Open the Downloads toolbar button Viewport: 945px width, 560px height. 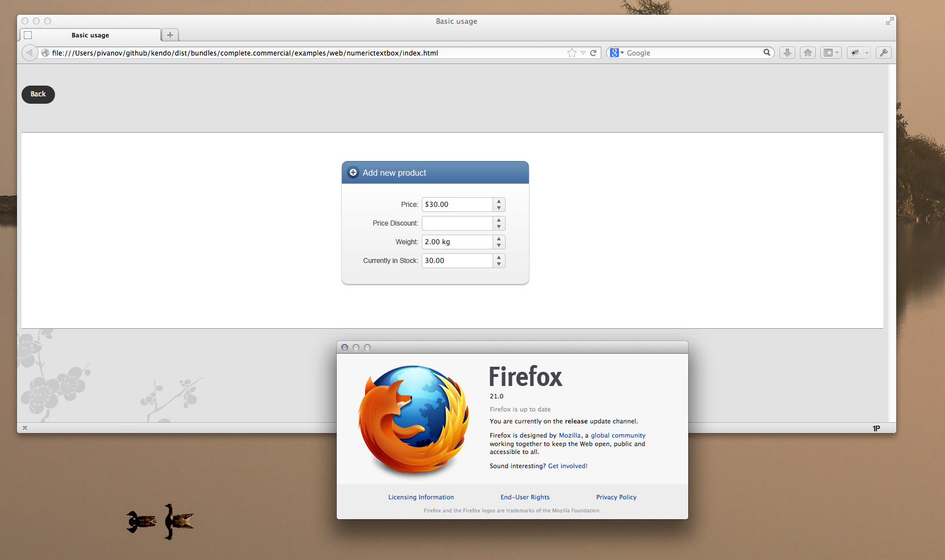click(x=787, y=53)
